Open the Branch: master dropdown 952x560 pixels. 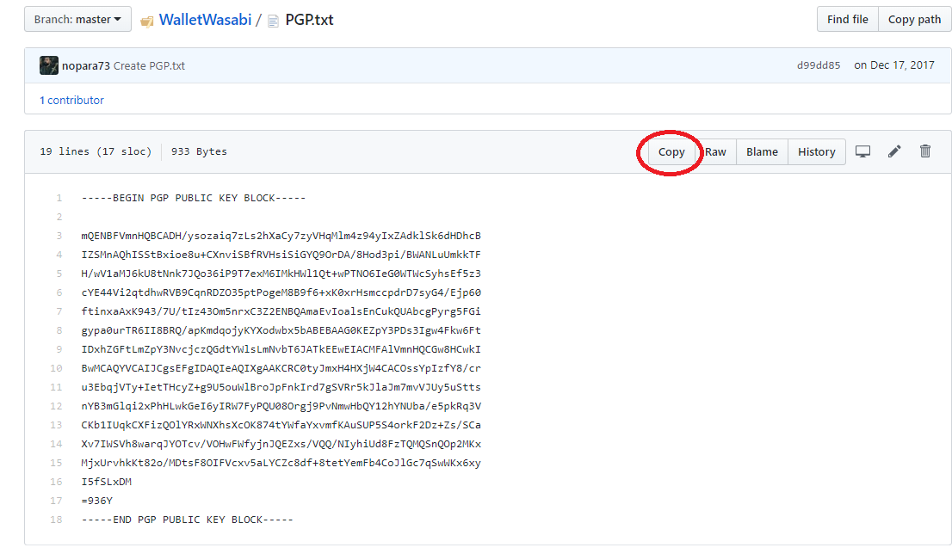tap(77, 19)
